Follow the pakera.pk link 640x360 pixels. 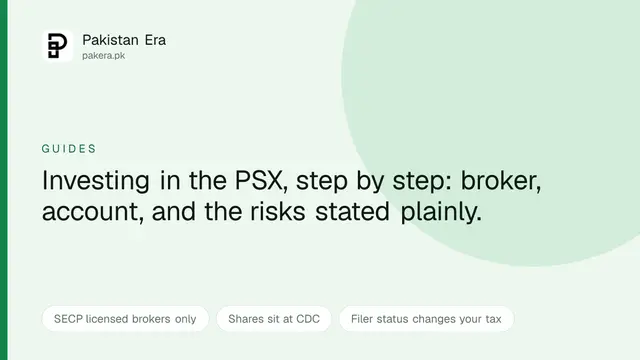coord(104,56)
